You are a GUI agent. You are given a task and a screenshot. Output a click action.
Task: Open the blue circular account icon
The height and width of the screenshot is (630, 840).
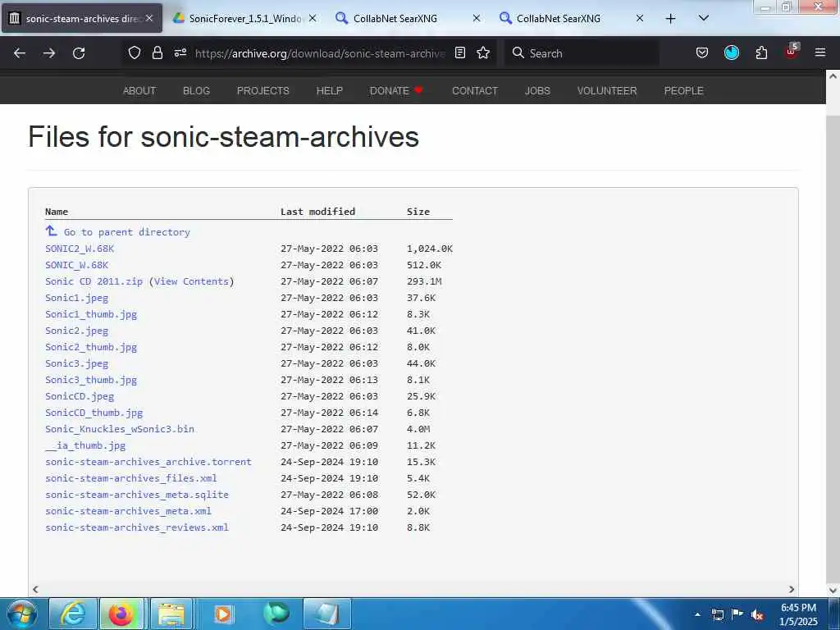(731, 52)
